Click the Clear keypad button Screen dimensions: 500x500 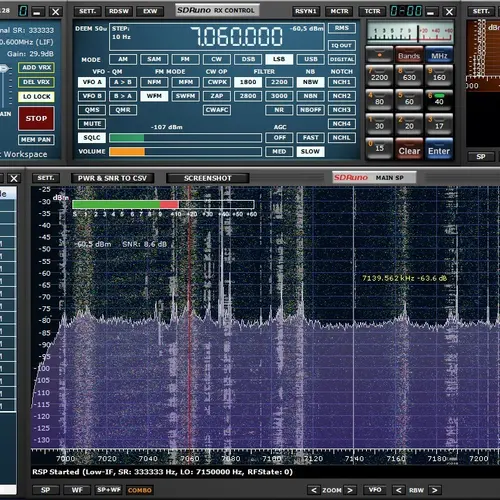pos(409,149)
